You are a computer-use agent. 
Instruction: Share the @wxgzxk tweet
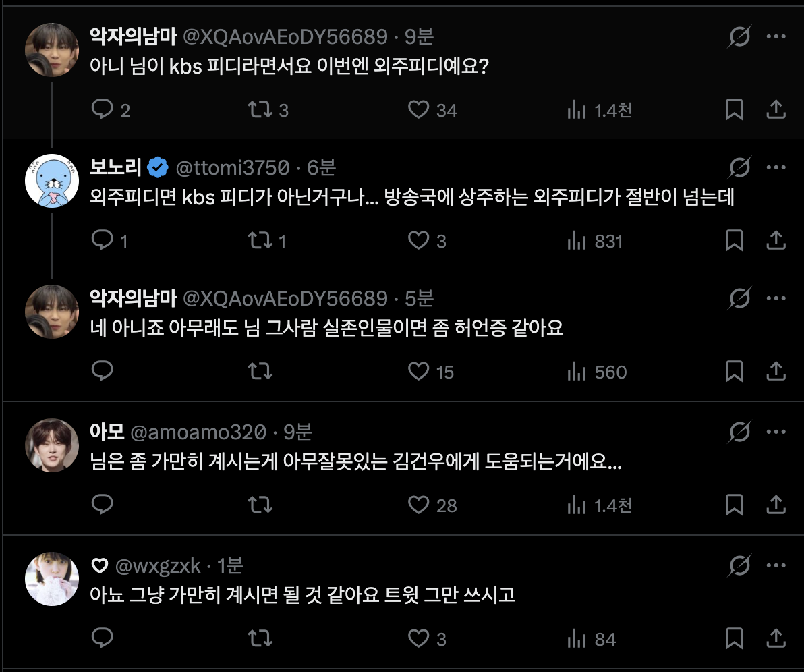[776, 638]
